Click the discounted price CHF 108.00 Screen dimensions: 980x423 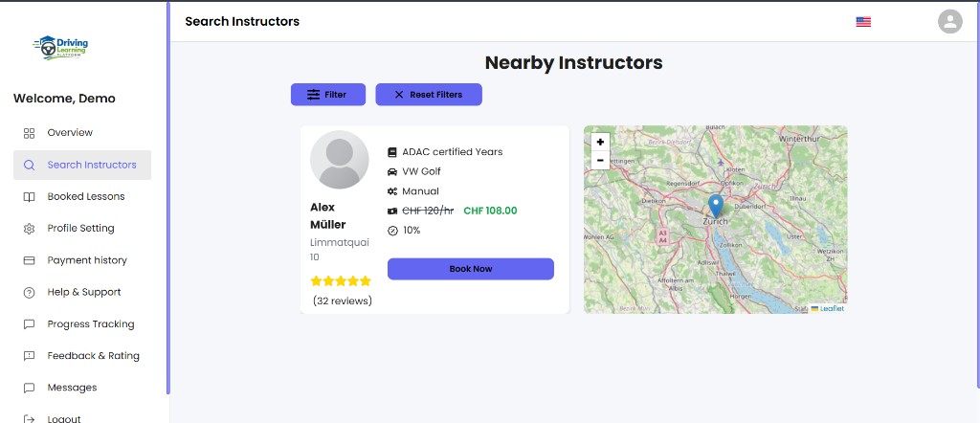491,211
